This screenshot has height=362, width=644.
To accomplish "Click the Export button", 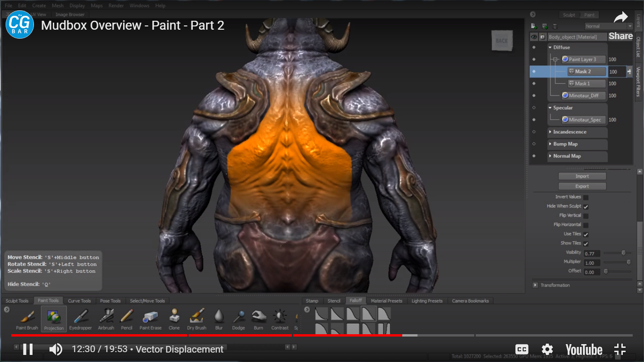I will pos(582,186).
